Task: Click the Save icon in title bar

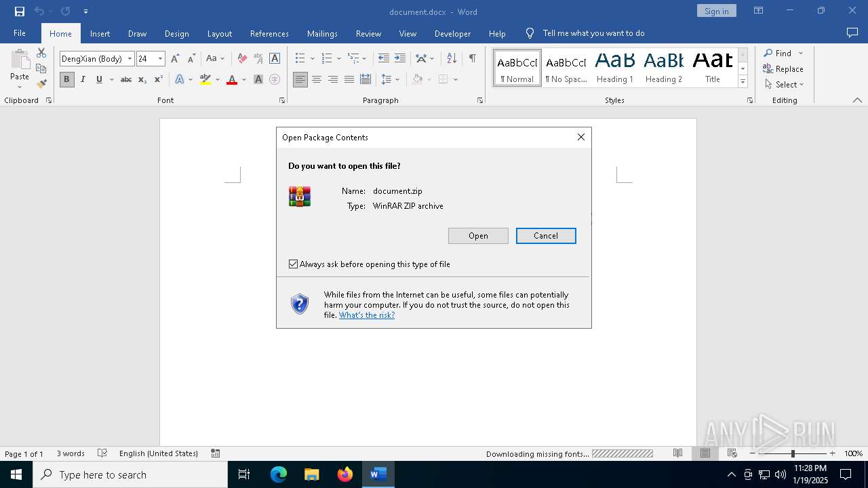Action: click(19, 12)
